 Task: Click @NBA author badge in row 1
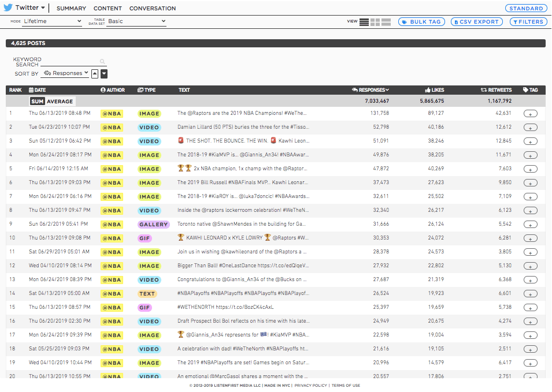(x=112, y=114)
